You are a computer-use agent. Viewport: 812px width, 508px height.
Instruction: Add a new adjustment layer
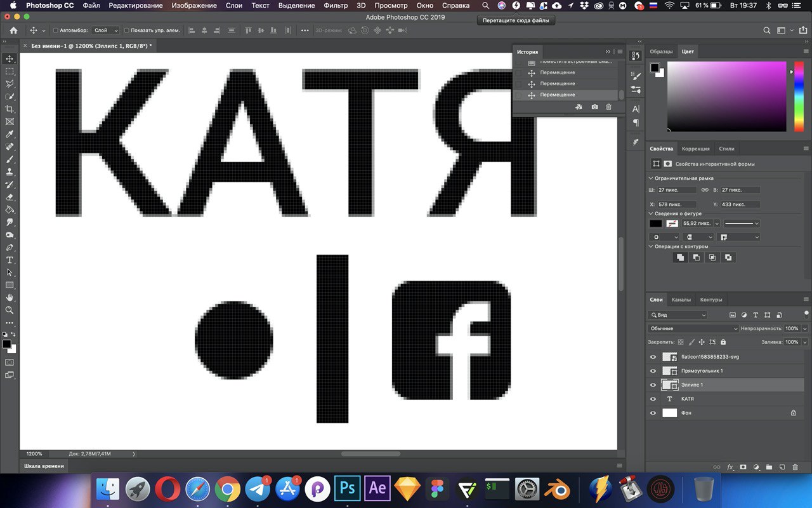tap(756, 467)
